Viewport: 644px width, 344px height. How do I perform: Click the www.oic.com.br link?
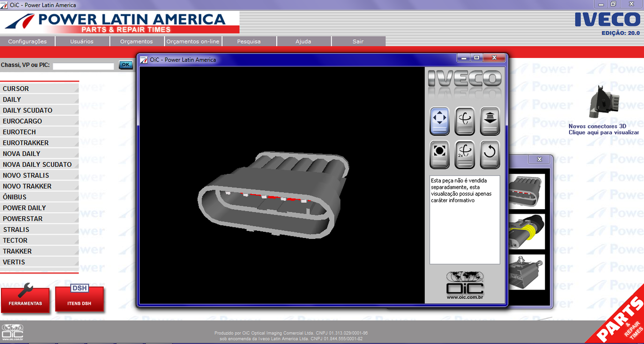[465, 297]
